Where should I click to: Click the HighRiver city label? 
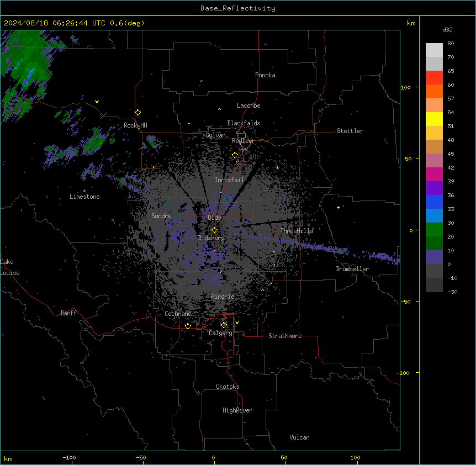[x=237, y=410]
